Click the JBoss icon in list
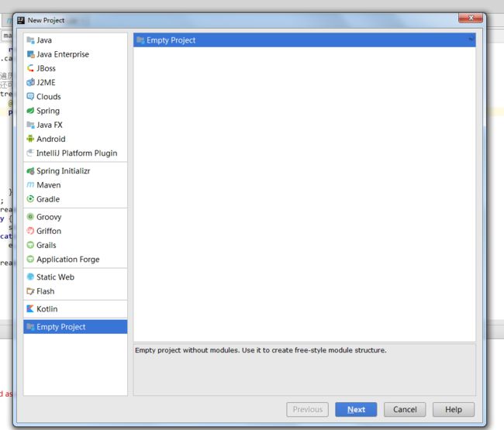Viewport: 504px width, 430px height. click(30, 68)
